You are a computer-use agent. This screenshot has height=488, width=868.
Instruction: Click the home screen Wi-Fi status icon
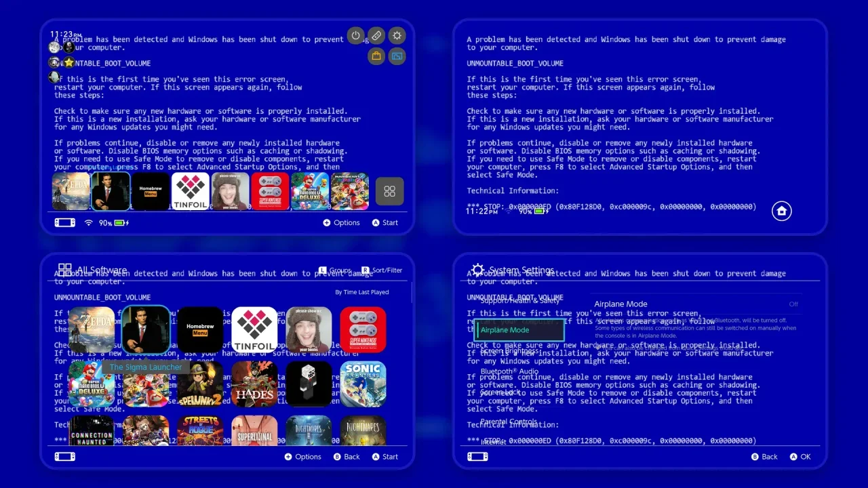(x=88, y=222)
